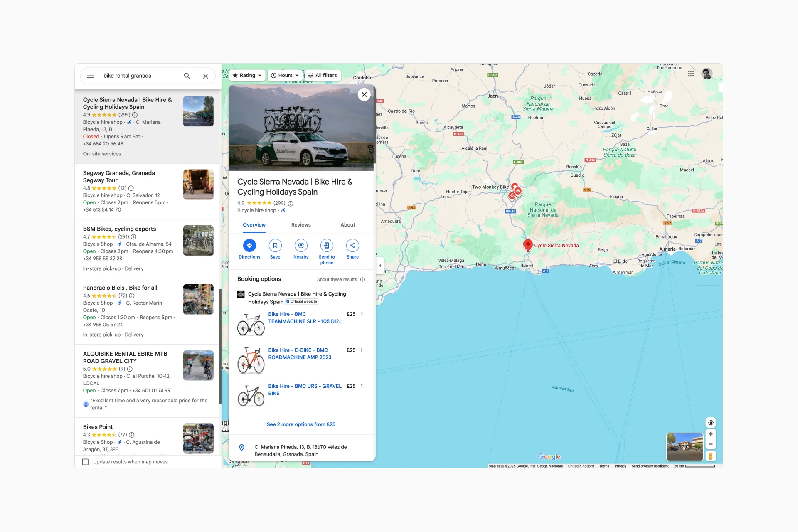
Task: Expand BMC URS Gravel Bike option chevron
Action: pyautogui.click(x=362, y=386)
